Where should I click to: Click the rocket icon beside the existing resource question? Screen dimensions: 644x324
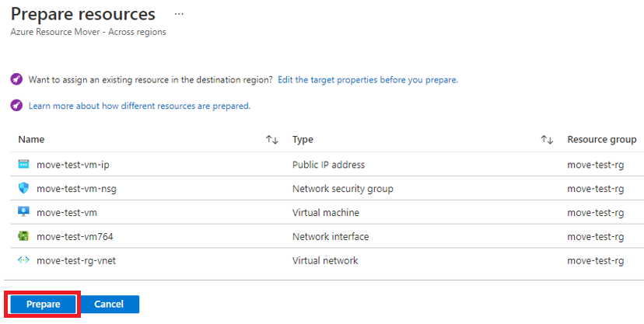pyautogui.click(x=16, y=79)
